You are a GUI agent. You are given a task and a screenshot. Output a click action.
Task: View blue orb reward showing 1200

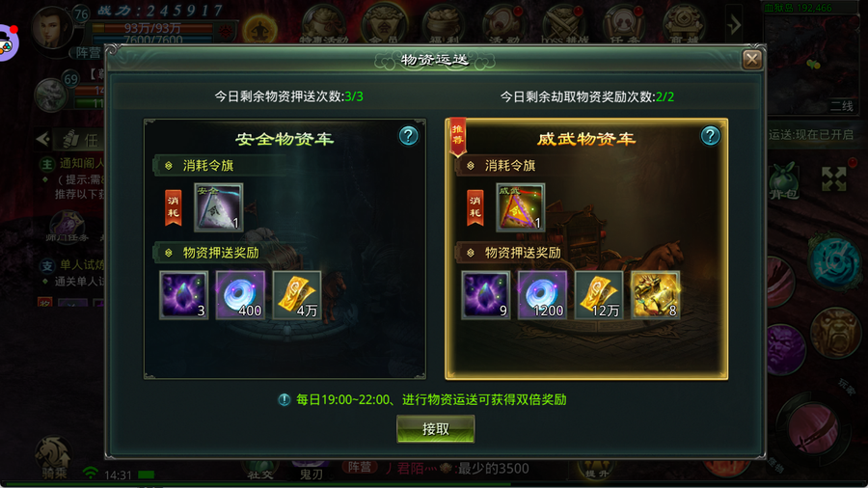point(542,295)
